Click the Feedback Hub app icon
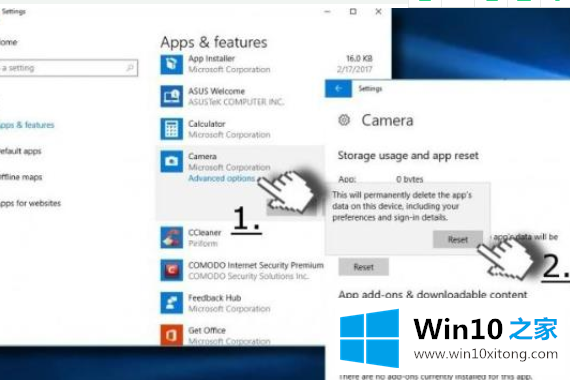Screen dimensions: 570x380 coord(171,303)
